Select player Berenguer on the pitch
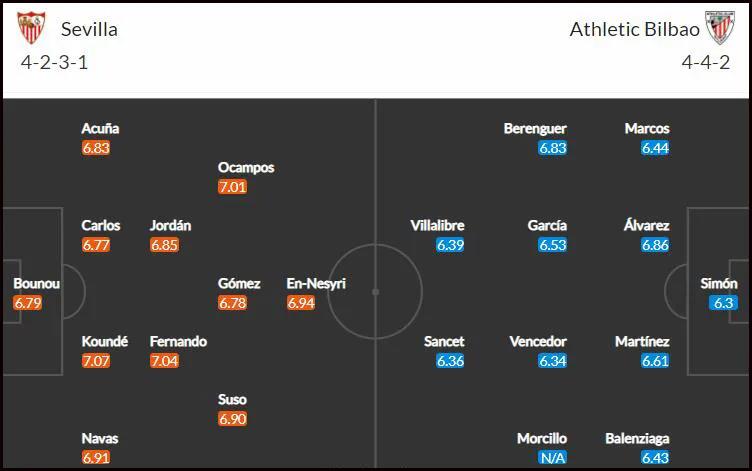 coord(535,129)
